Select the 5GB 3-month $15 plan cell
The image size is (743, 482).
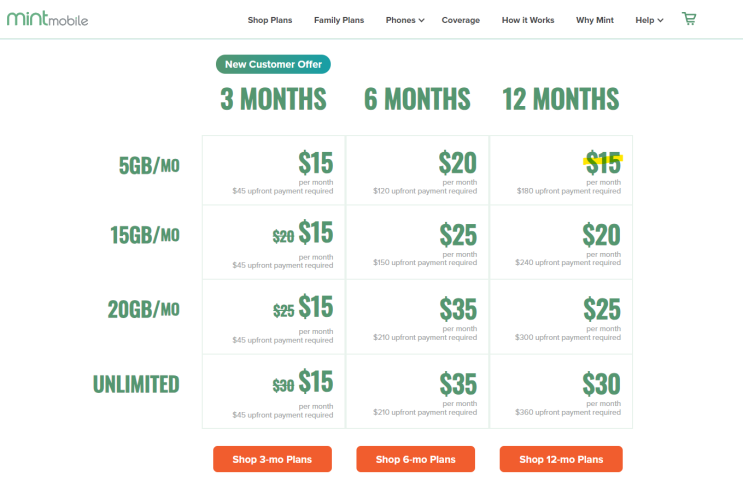point(274,170)
